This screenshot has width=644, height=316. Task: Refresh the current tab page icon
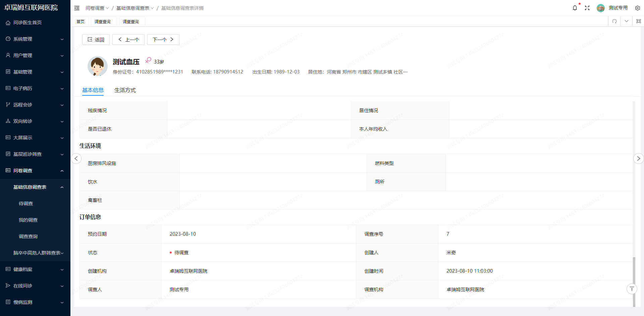coord(614,21)
